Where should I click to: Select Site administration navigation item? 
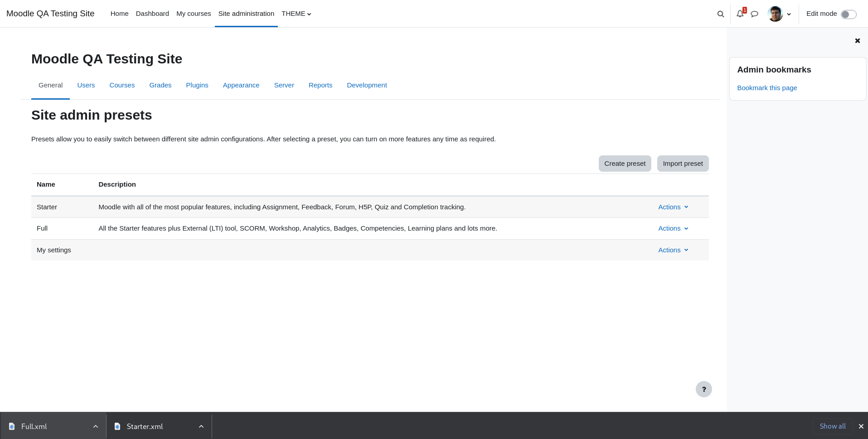pyautogui.click(x=246, y=14)
